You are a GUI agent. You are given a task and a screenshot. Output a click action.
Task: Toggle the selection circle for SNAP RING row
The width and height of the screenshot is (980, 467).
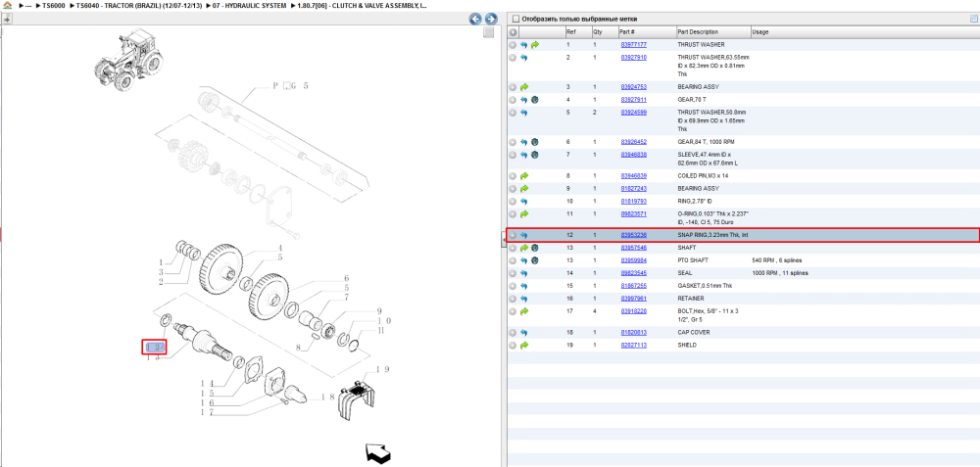pos(514,235)
